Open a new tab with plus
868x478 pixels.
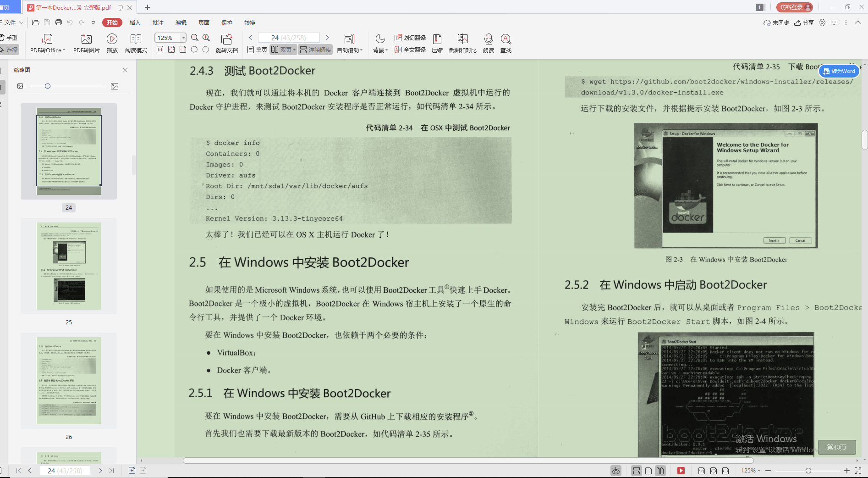pyautogui.click(x=148, y=7)
